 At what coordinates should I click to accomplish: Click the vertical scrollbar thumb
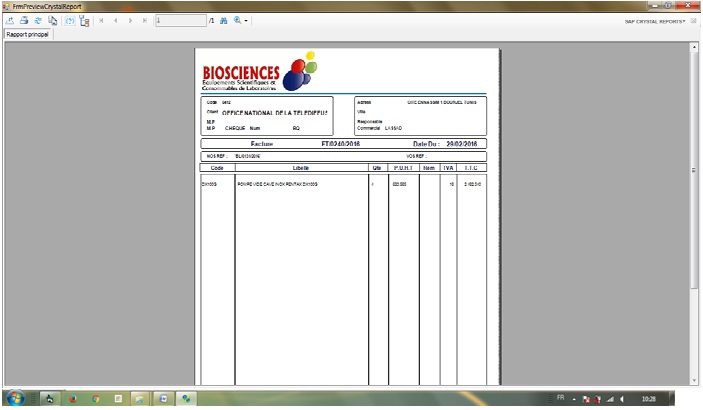[694, 170]
